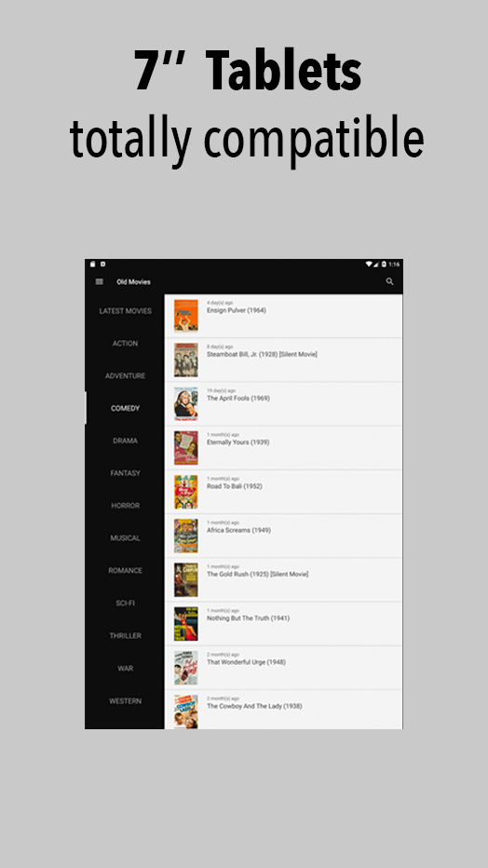Open the Western category

point(125,700)
